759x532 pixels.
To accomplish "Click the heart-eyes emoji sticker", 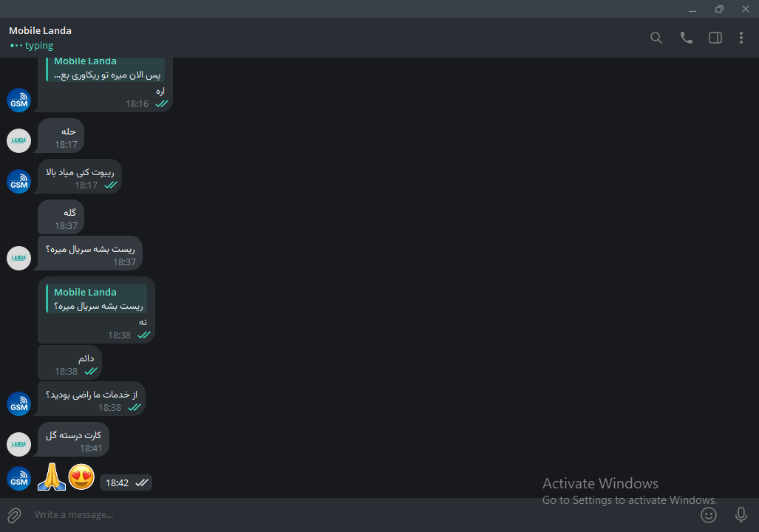I will 81,477.
